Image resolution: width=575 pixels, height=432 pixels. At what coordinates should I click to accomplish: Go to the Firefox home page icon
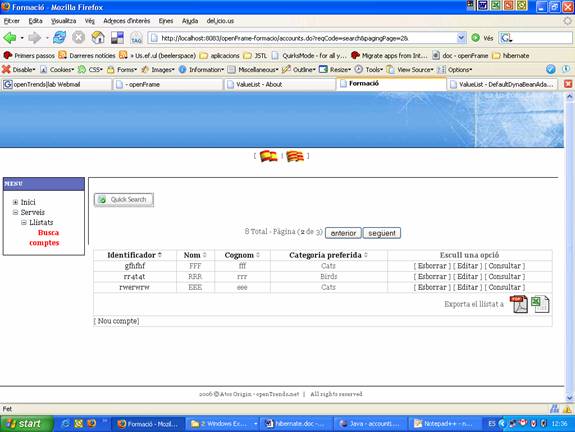[98, 37]
